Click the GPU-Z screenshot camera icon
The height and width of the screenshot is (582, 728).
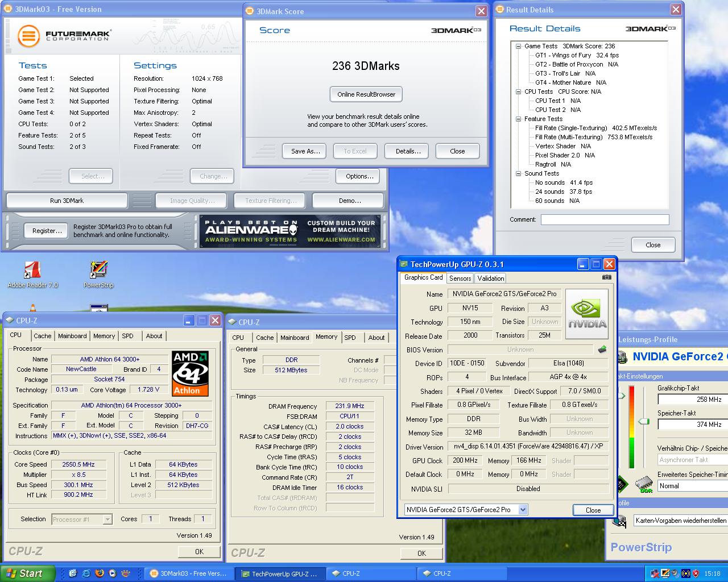point(607,277)
